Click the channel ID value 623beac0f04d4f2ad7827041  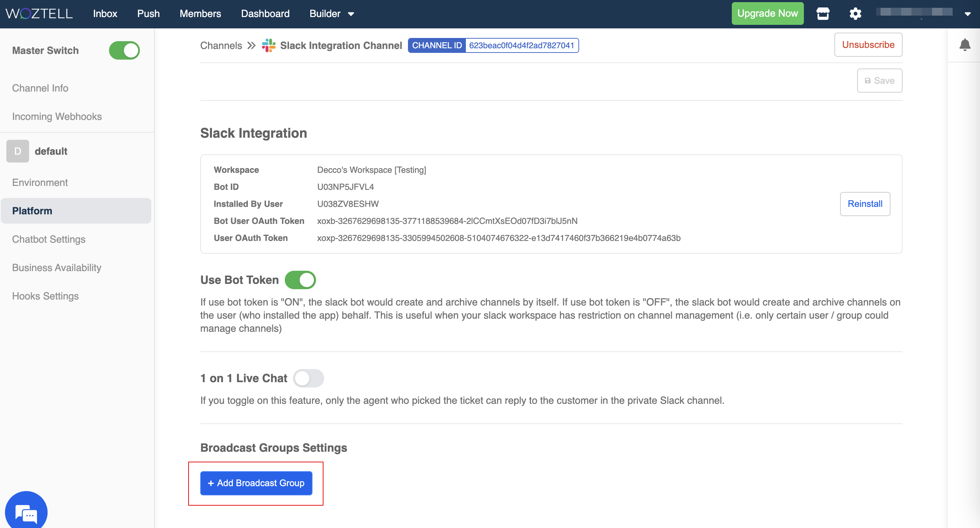tap(521, 45)
